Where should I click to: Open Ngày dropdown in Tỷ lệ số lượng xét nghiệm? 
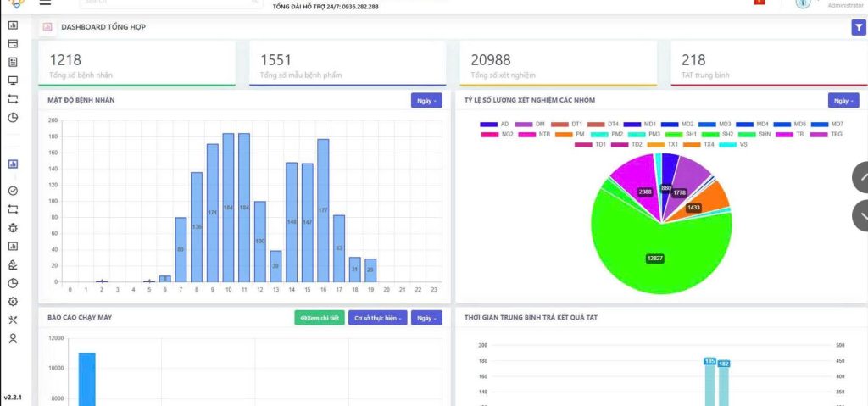[842, 100]
